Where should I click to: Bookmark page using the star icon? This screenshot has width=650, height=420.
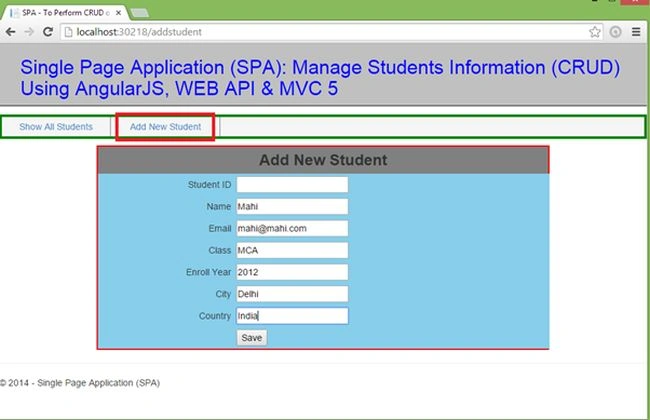point(594,32)
